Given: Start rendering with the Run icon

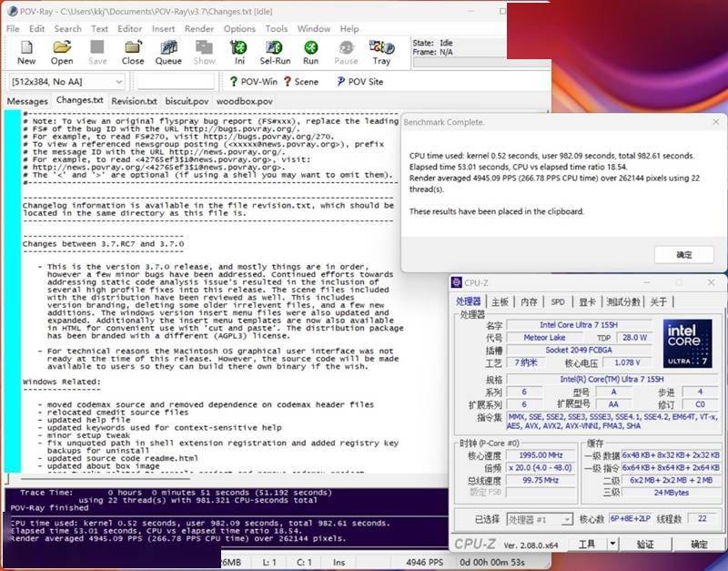Looking at the screenshot, I should point(310,47).
